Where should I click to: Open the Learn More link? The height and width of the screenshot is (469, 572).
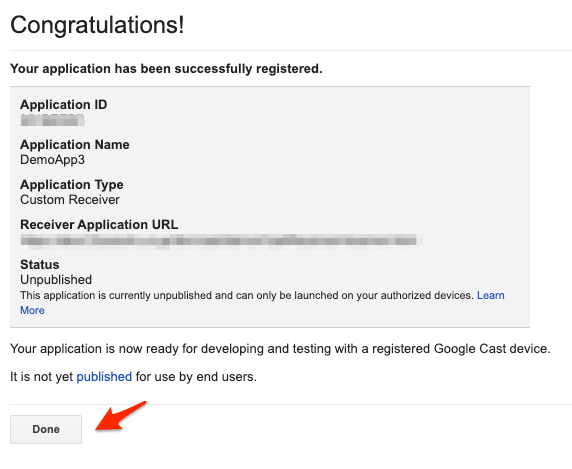click(491, 295)
